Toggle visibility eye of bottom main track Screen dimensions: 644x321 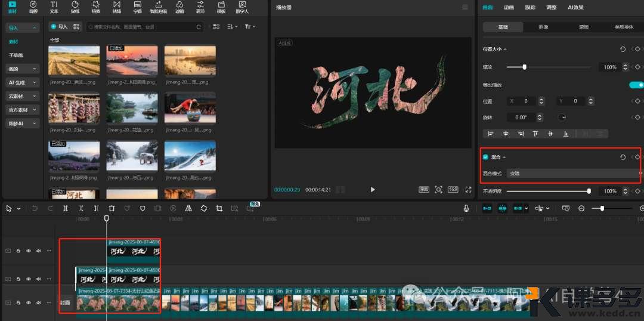29,303
